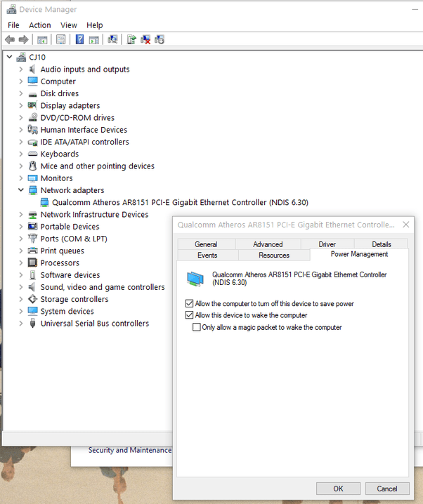The image size is (423, 504).
Task: Click Uninstall device red X icon
Action: click(x=145, y=39)
